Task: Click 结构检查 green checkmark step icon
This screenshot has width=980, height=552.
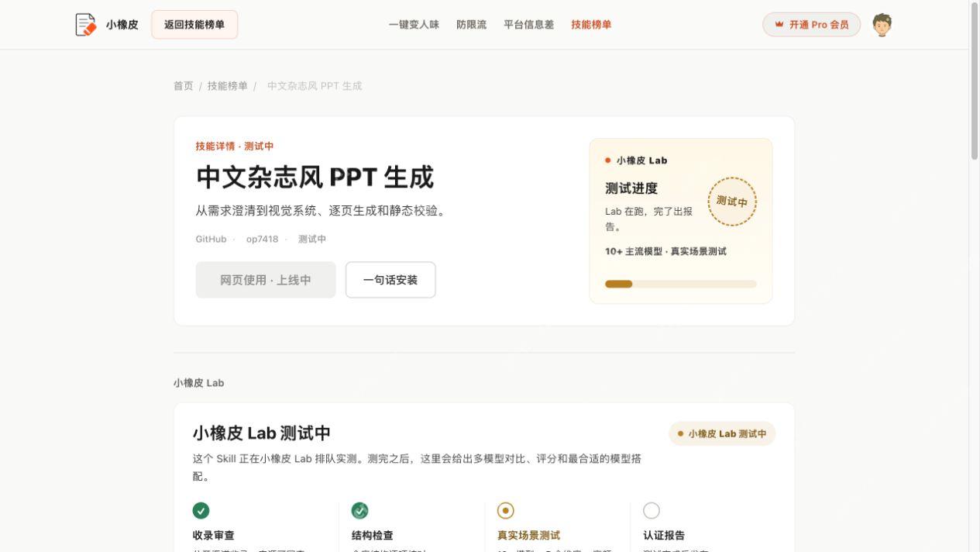Action: tap(359, 510)
